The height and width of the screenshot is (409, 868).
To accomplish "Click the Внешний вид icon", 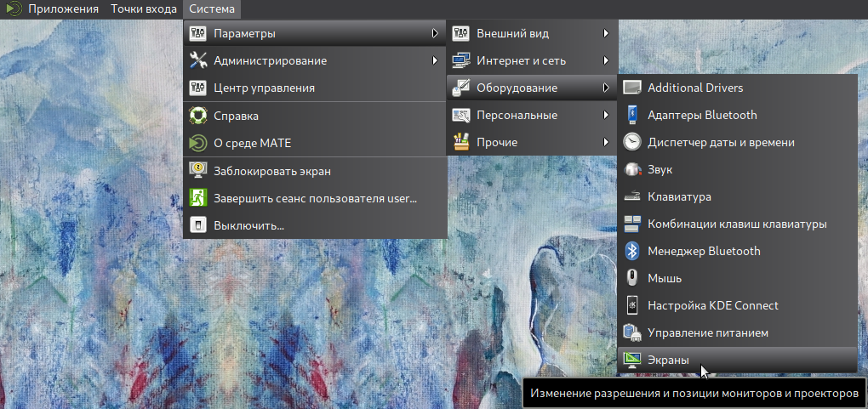I will (461, 34).
